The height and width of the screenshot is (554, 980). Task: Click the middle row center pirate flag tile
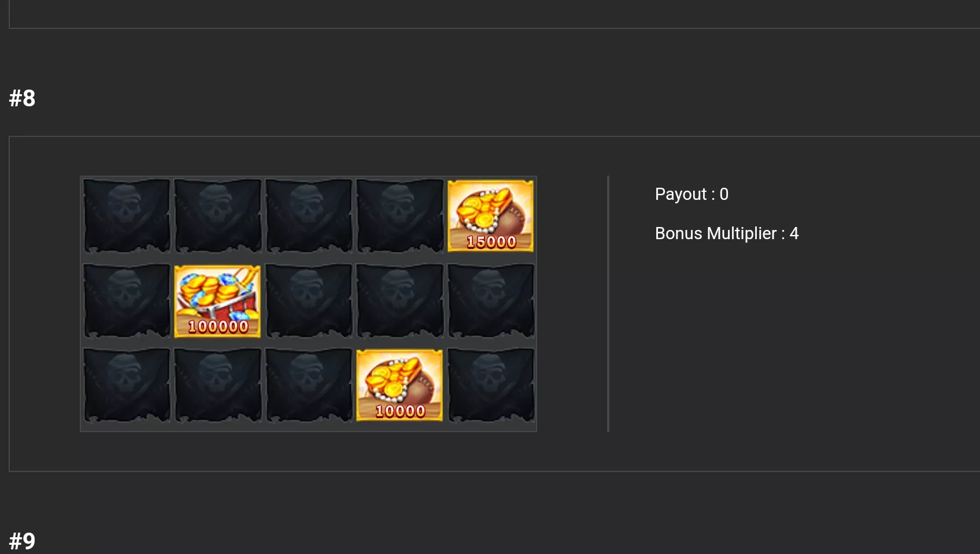(x=309, y=301)
